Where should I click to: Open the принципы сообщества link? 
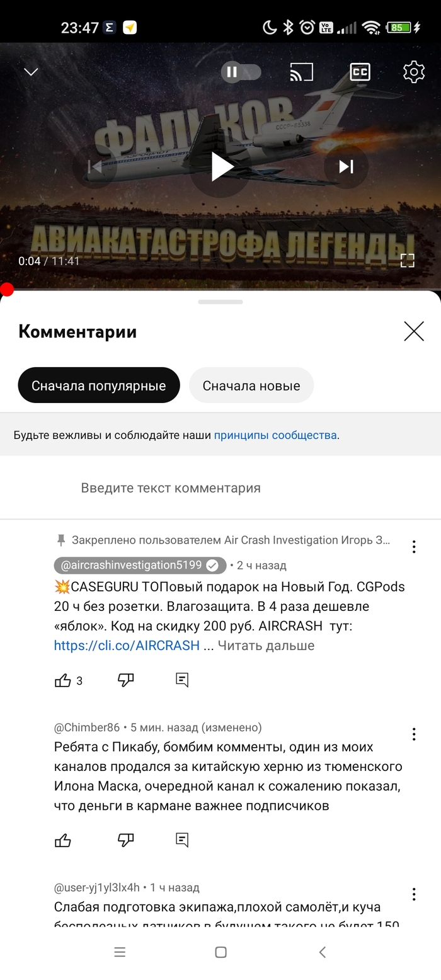pyautogui.click(x=275, y=435)
